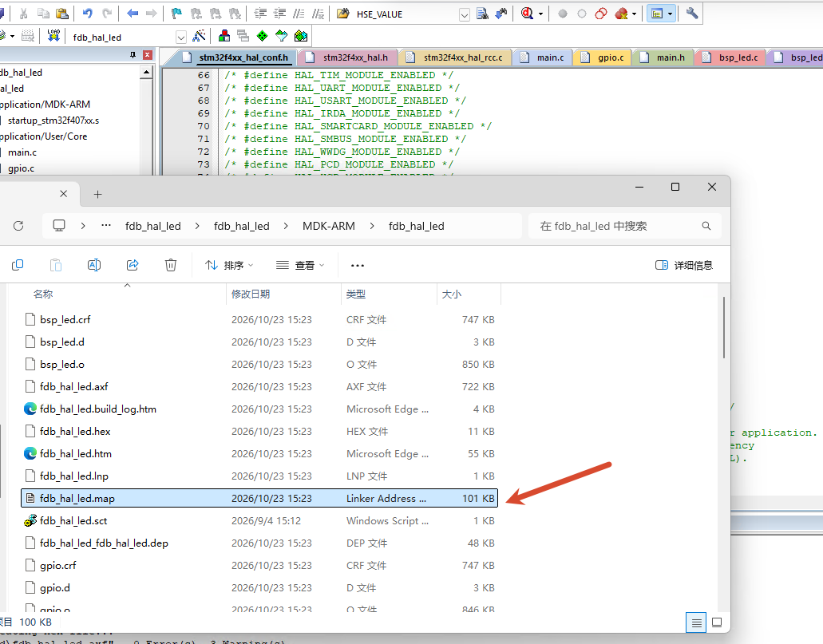
Task: Open Manage Run-Time Environment with the green diamond icon
Action: pos(262,36)
